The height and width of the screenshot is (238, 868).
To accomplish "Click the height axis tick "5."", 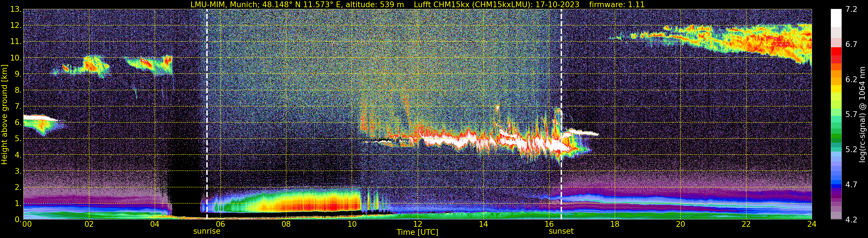I will 18,139.
